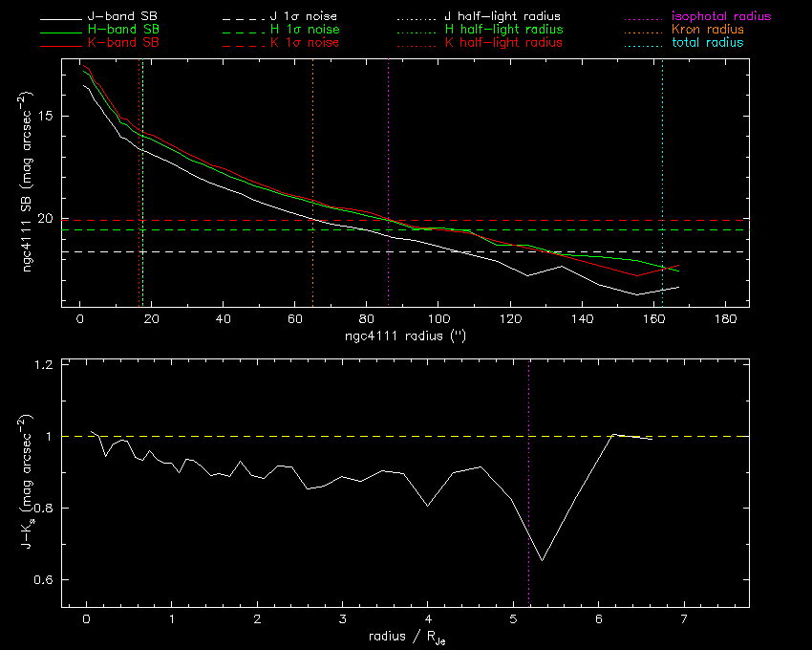Click the radius / RJe x-axis title
This screenshot has width=812, height=650.
pos(405,637)
